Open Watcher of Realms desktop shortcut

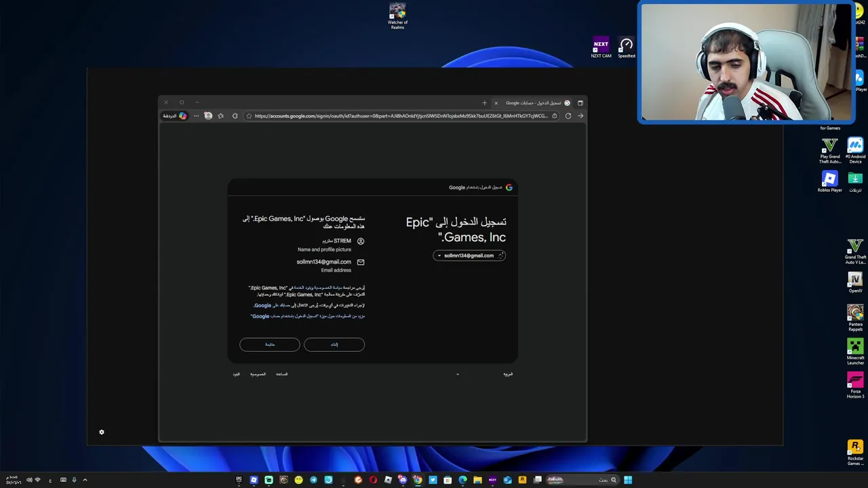click(x=397, y=16)
